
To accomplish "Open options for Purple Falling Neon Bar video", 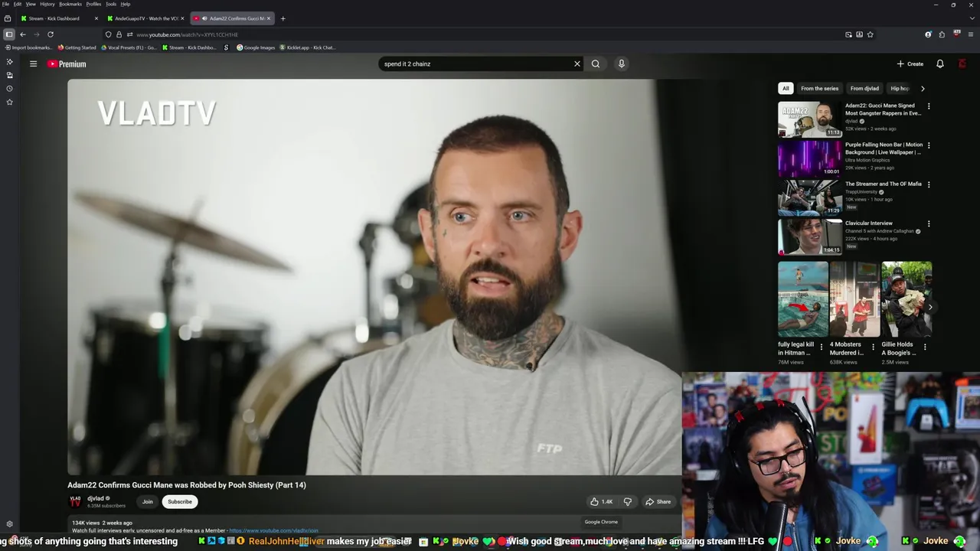I will (929, 145).
